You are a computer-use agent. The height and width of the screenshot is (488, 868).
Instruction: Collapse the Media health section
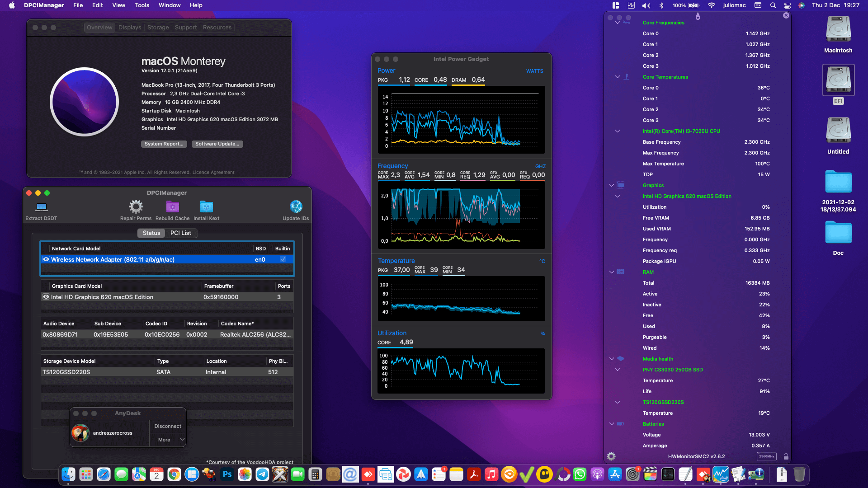point(612,359)
